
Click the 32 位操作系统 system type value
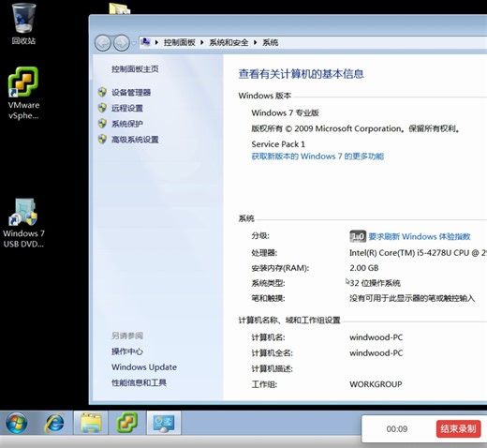click(375, 283)
